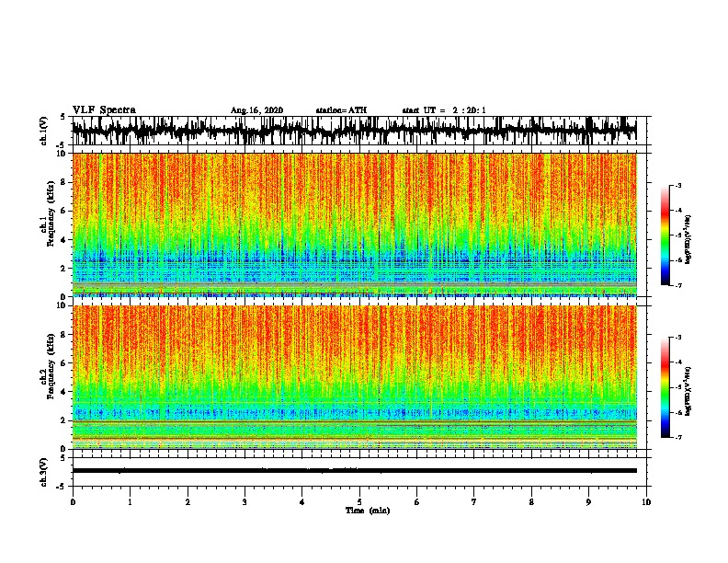Click the "-3" tick on ch.2 colorbar
Viewport: 728px width, 563px height.
678,338
